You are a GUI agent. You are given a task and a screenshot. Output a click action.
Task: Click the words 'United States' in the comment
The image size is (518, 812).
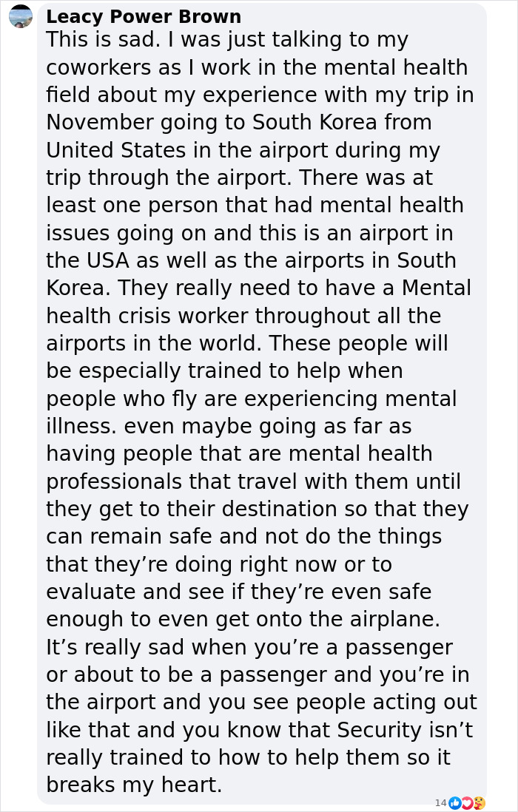[x=116, y=150]
